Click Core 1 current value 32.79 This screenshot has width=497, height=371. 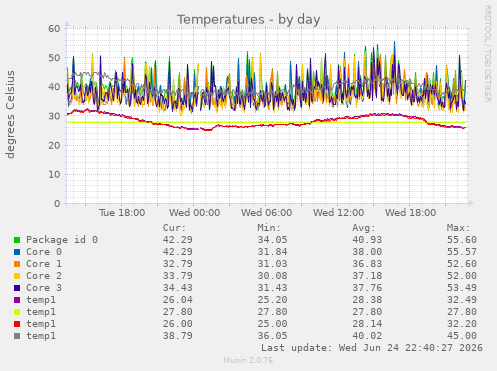tap(178, 264)
